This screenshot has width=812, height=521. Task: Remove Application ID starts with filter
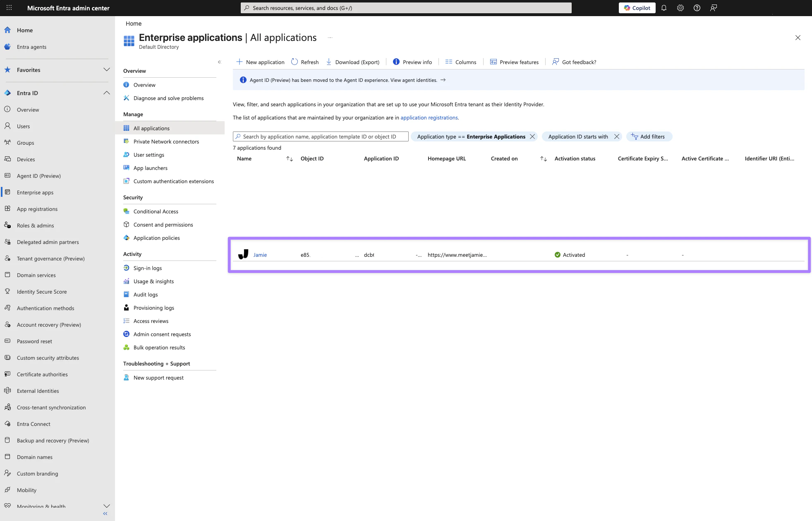click(617, 136)
